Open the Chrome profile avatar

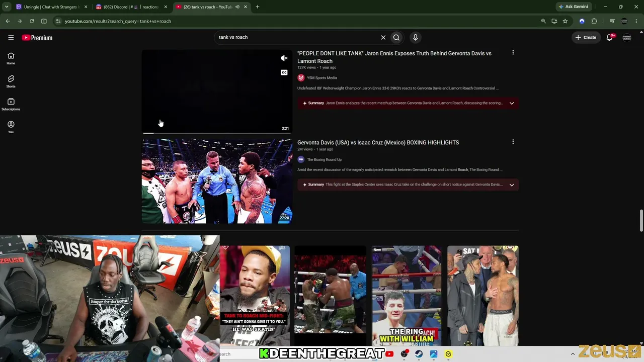tap(624, 21)
